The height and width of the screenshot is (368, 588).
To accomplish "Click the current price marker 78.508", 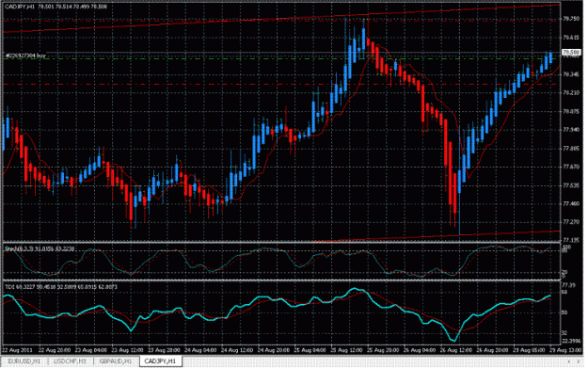I will (x=571, y=52).
